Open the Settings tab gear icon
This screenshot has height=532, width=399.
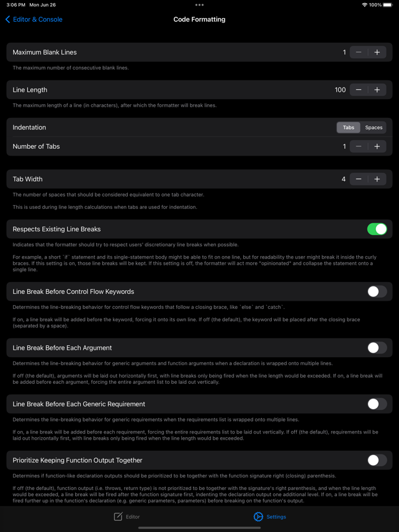click(x=258, y=516)
